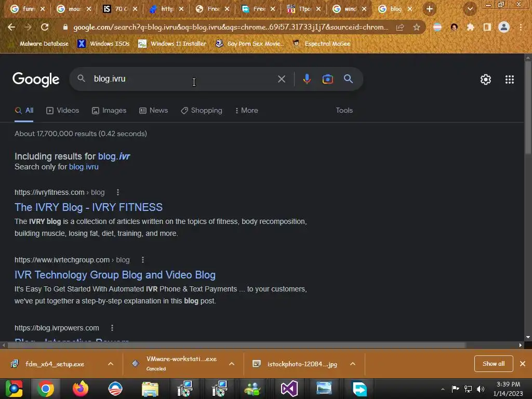Image resolution: width=532 pixels, height=399 pixels.
Task: Search by image with the camera icon
Action: pos(327,79)
